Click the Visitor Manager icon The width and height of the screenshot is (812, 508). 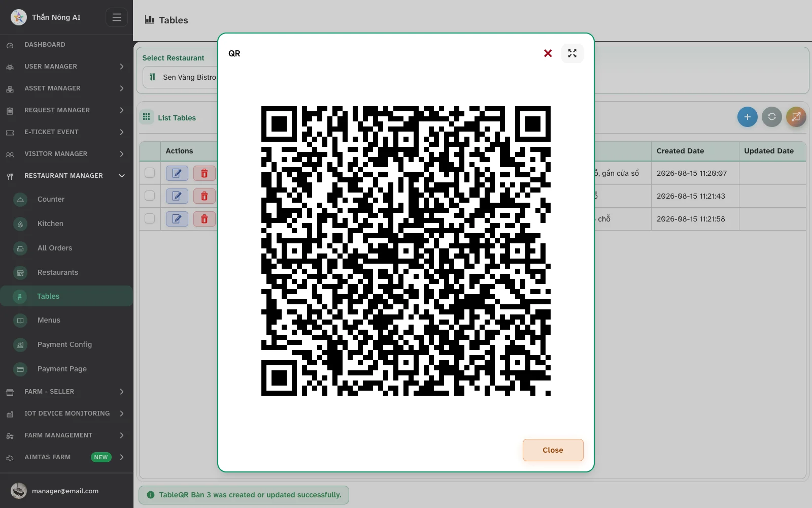point(10,154)
